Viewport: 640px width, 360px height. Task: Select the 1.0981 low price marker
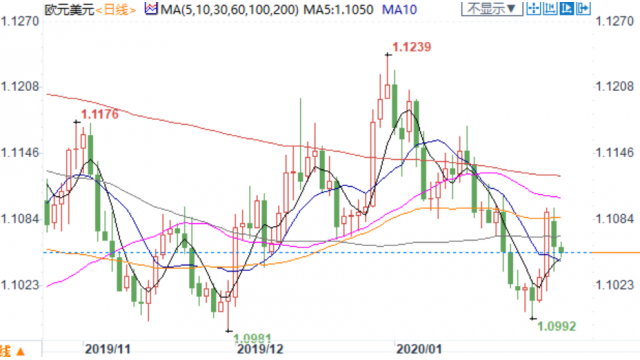[252, 338]
